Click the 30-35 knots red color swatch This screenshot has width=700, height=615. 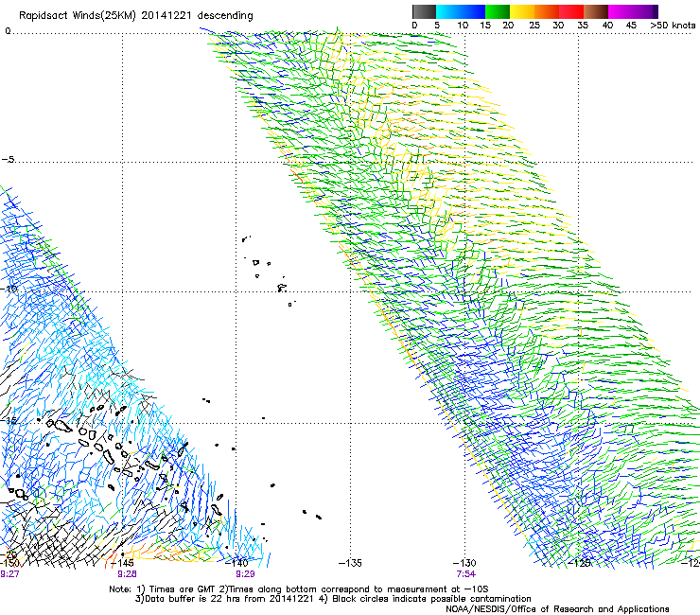pyautogui.click(x=571, y=11)
